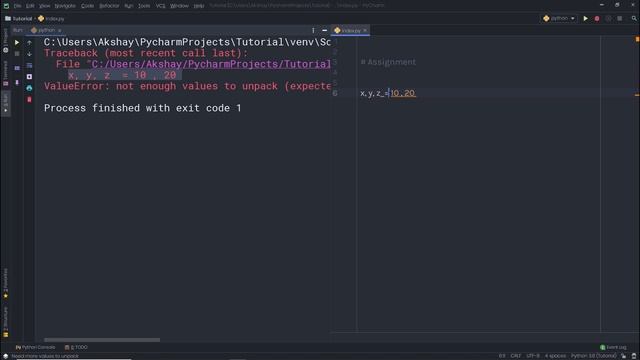Pin the Run tab
Viewport: 640px width, 360px height.
coord(17,82)
